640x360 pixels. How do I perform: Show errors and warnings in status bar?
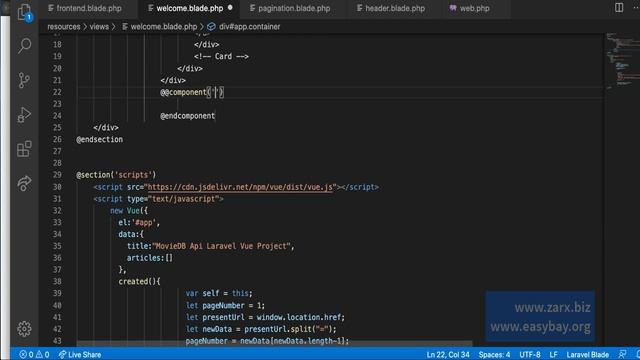[x=34, y=354]
